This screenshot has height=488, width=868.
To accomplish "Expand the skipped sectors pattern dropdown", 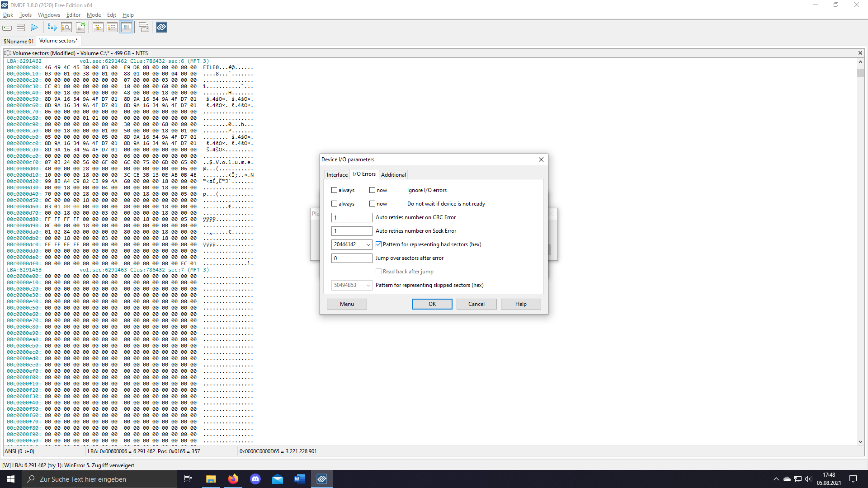I will 368,285.
